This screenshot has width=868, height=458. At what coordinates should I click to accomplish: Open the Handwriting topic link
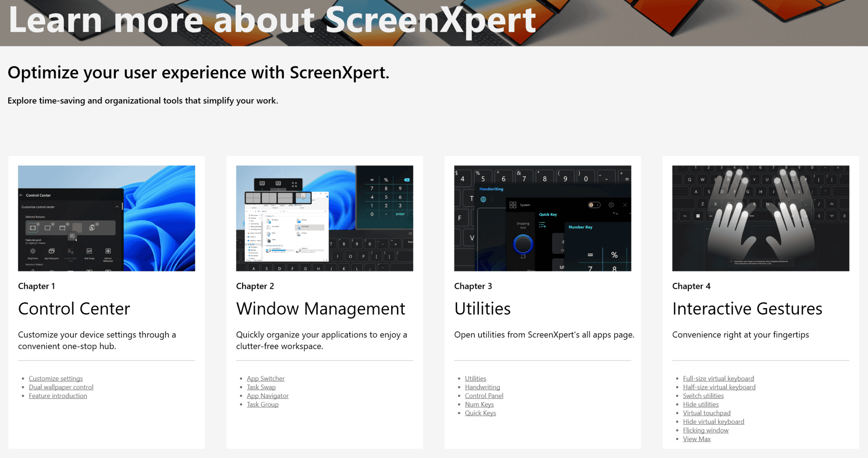pyautogui.click(x=482, y=387)
